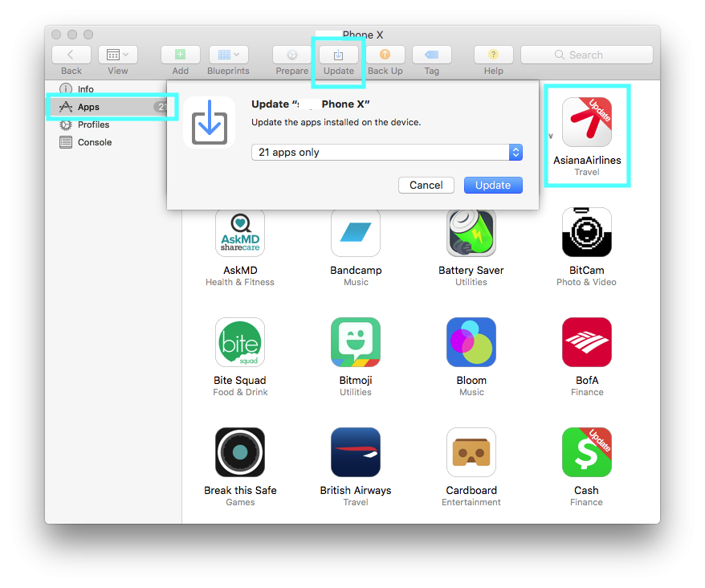Confirm with the blue Update button
The height and width of the screenshot is (588, 705).
(493, 185)
